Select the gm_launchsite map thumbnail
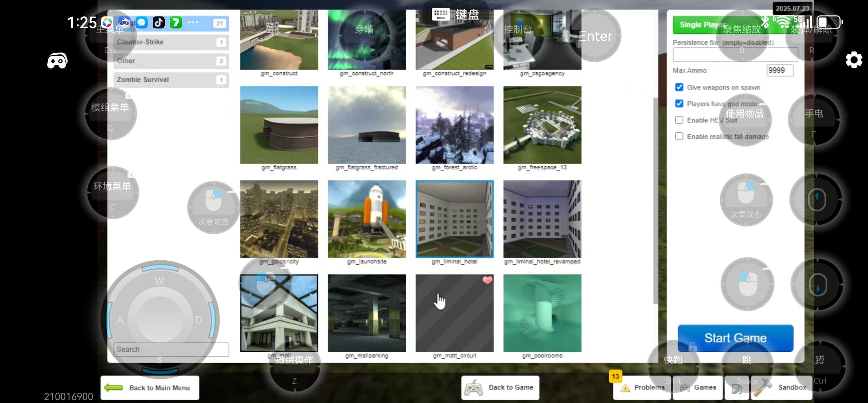 [367, 219]
